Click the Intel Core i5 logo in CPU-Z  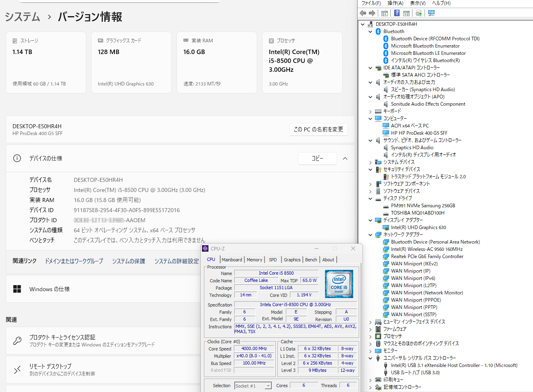tap(339, 284)
